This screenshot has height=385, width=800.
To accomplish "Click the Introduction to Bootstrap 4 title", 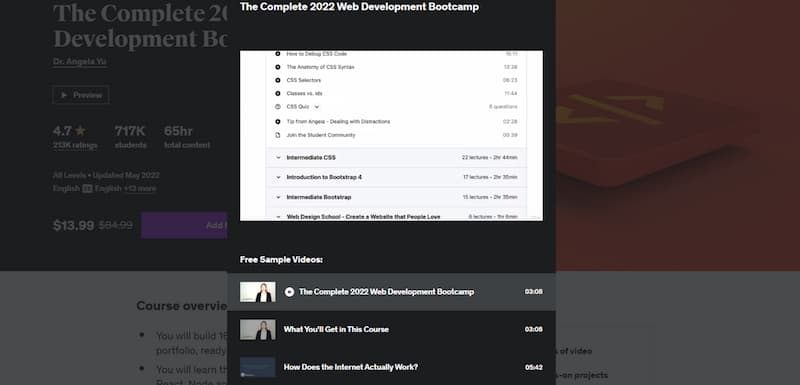I will click(324, 177).
